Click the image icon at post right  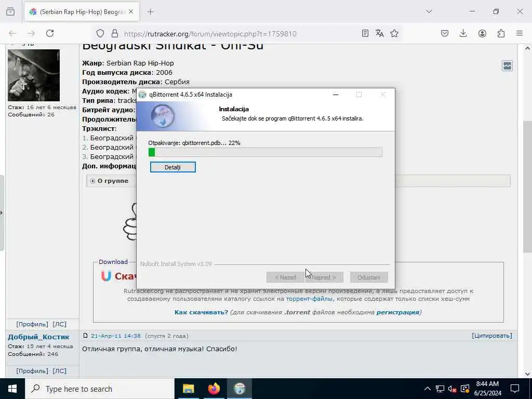(507, 66)
